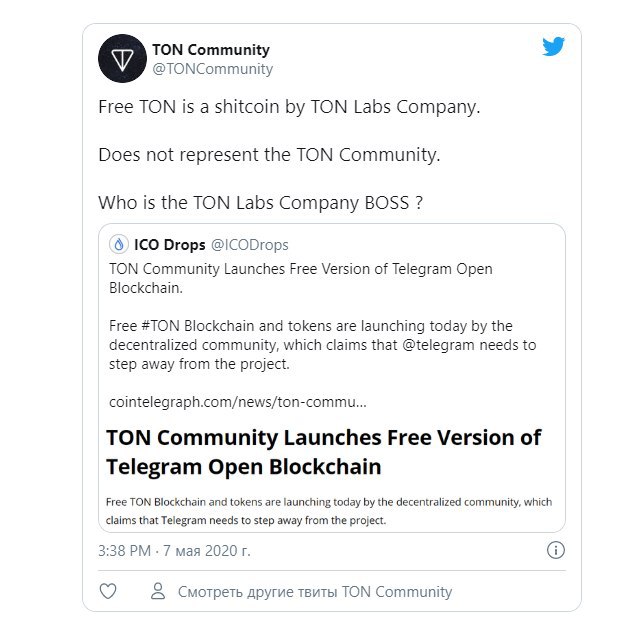
Task: Like the tweet with the heart icon
Action: click(108, 591)
